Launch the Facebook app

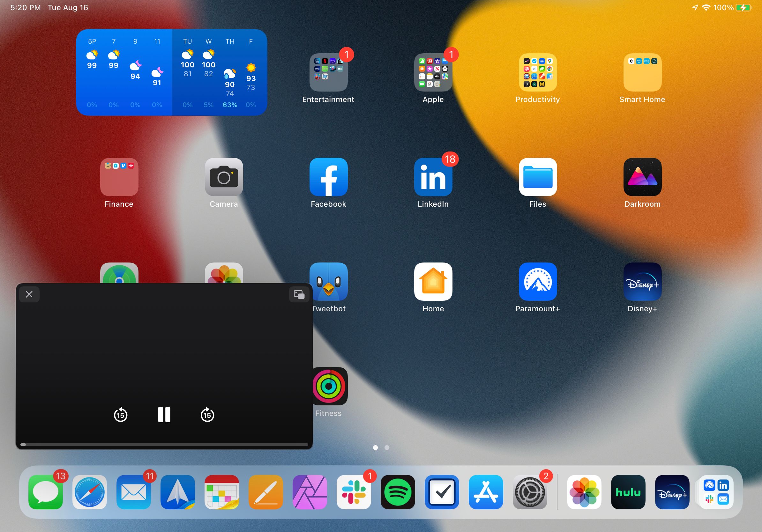[328, 177]
